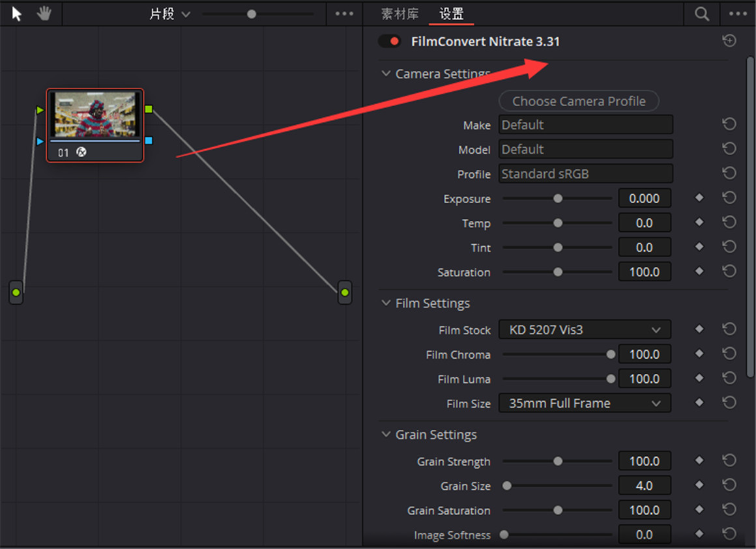Screen dimensions: 756x549
Task: Add keyframe for Film Stock
Action: click(x=699, y=330)
